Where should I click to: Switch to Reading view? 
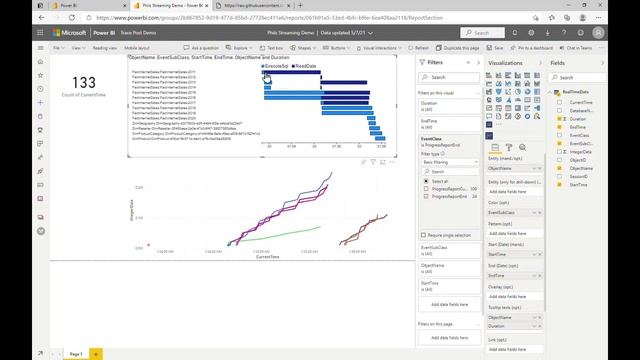point(104,48)
